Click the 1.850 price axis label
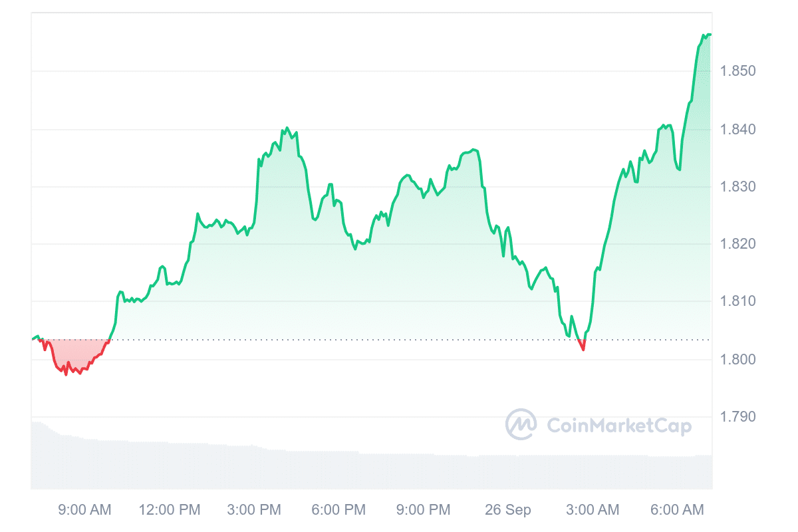 pyautogui.click(x=739, y=71)
